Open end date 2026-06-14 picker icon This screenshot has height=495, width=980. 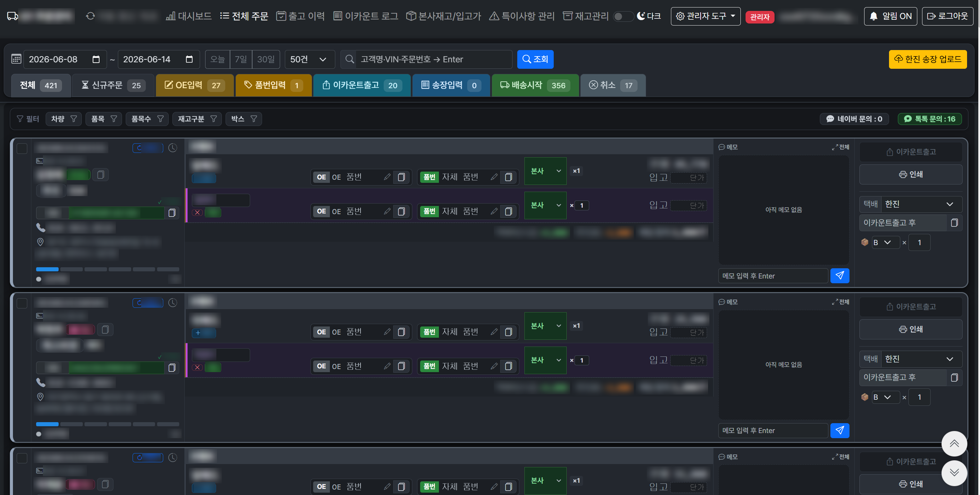click(189, 59)
